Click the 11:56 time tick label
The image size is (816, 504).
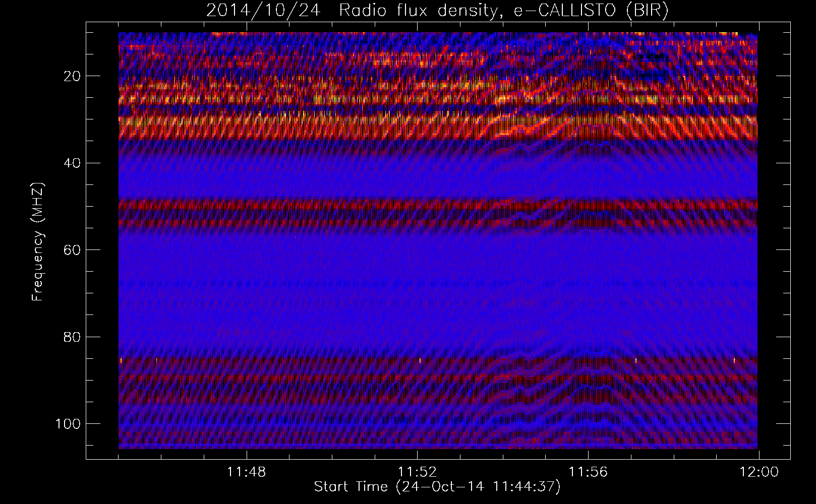click(x=588, y=472)
